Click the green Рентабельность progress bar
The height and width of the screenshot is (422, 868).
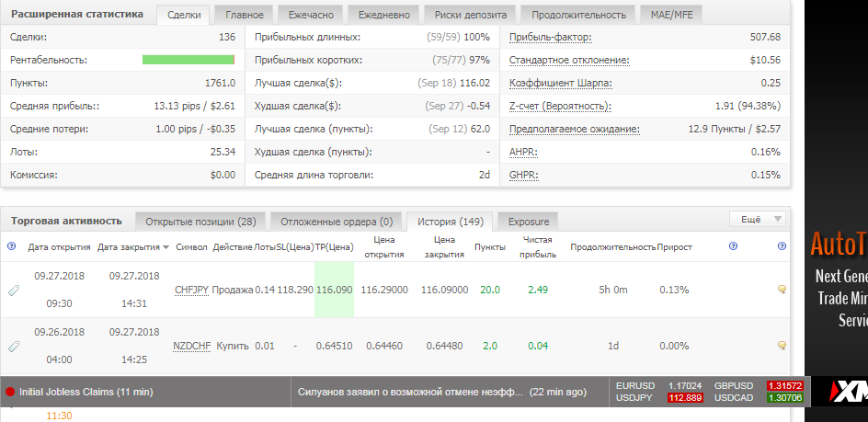tap(188, 60)
